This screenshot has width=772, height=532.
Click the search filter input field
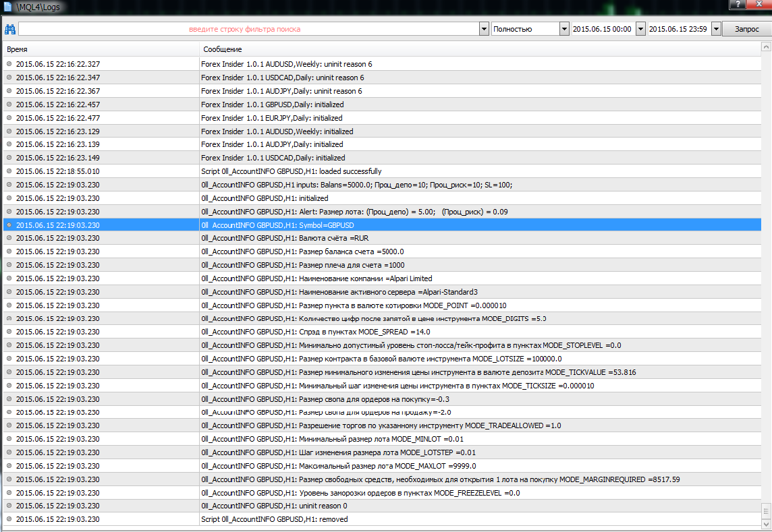(248, 29)
